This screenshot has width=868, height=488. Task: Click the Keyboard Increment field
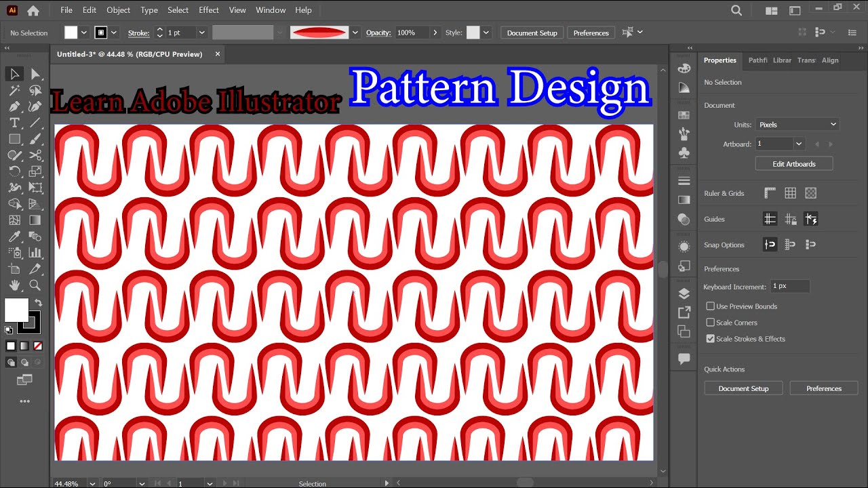(789, 286)
